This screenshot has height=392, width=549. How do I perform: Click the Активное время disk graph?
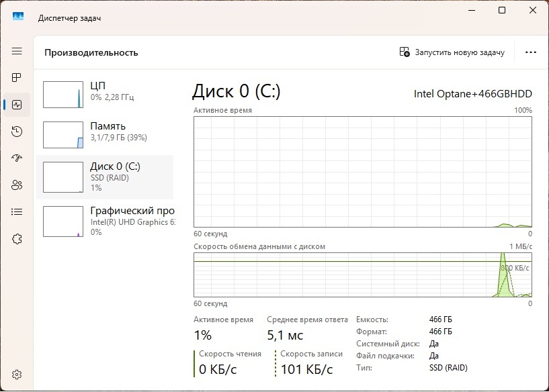(x=362, y=171)
